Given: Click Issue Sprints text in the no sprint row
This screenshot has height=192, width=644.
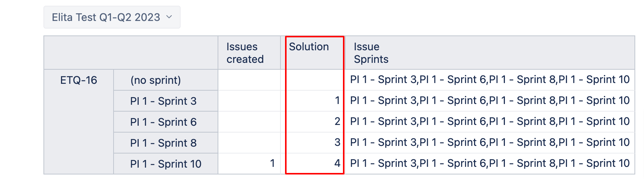Looking at the screenshot, I should 490,80.
